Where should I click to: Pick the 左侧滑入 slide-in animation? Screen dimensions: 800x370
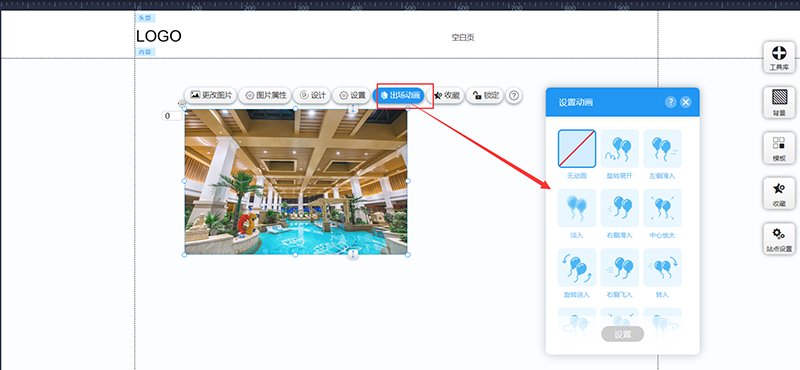pyautogui.click(x=662, y=149)
